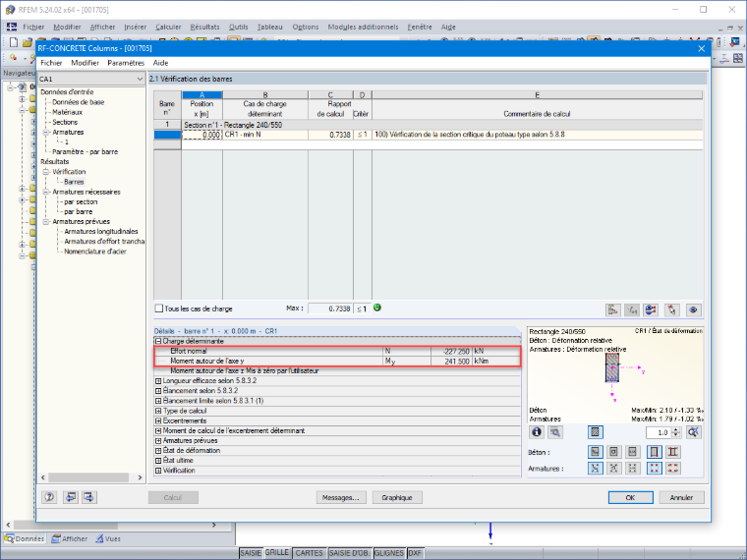Click horizontal scrollbar of RFEM Navigator panel
The image size is (747, 560).
(x=65, y=525)
